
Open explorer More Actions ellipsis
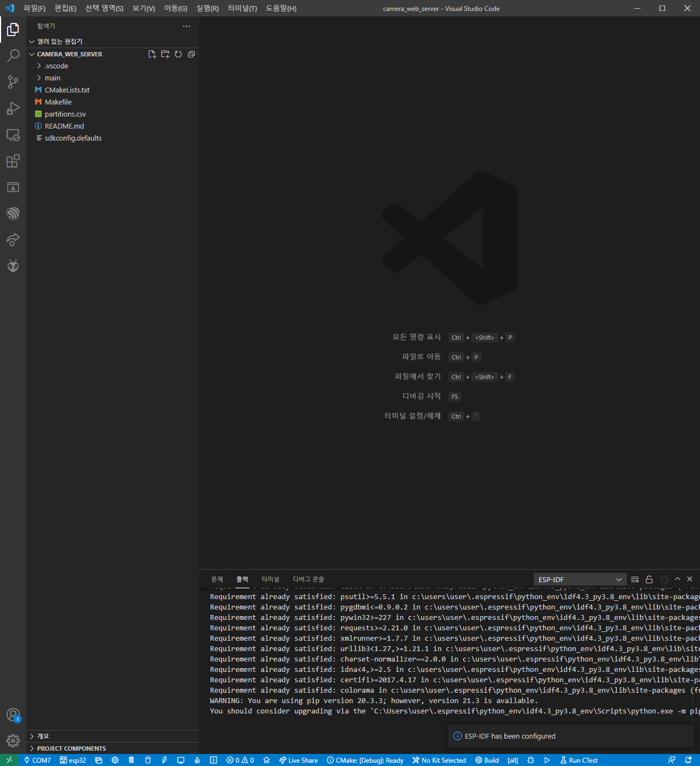pyautogui.click(x=186, y=26)
